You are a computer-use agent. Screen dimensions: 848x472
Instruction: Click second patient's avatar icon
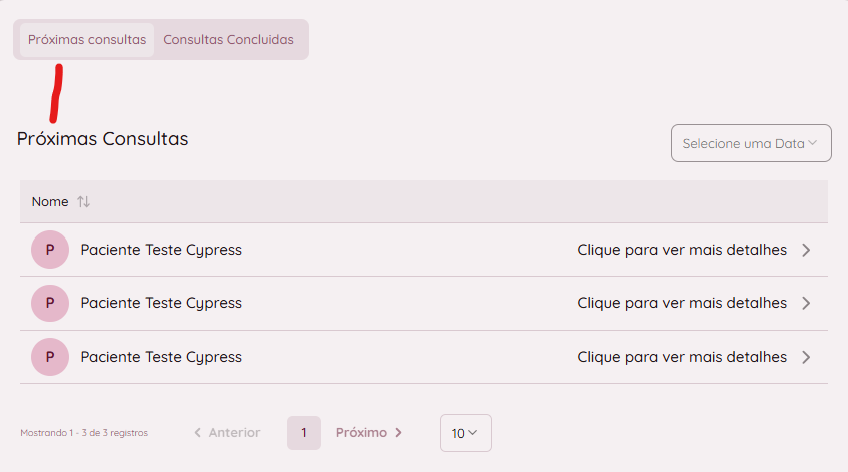50,303
